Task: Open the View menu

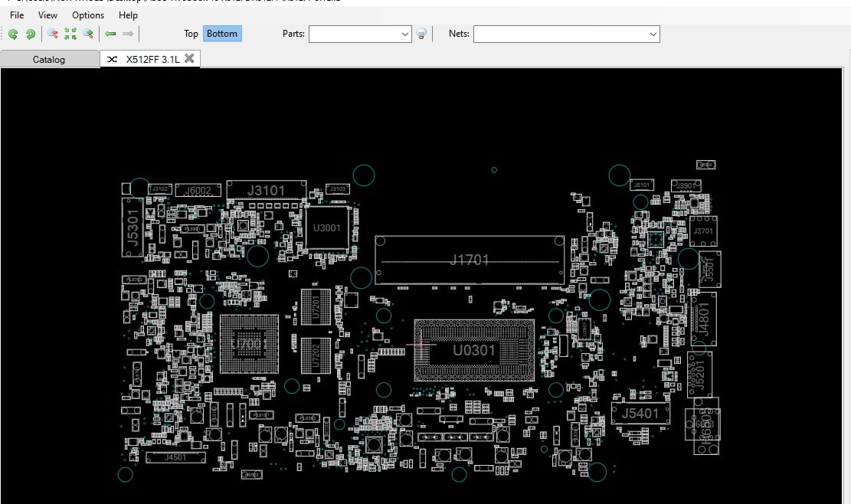Action: pos(47,15)
